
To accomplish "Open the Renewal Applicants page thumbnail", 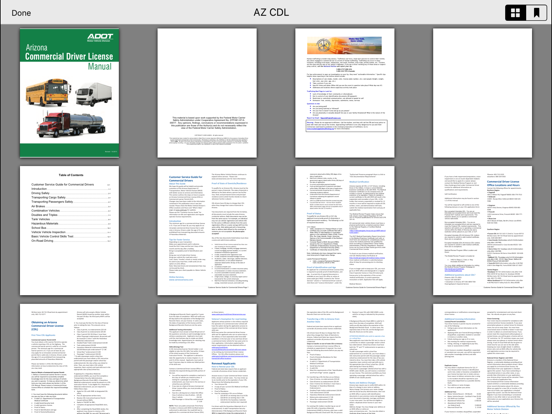I will click(207, 359).
